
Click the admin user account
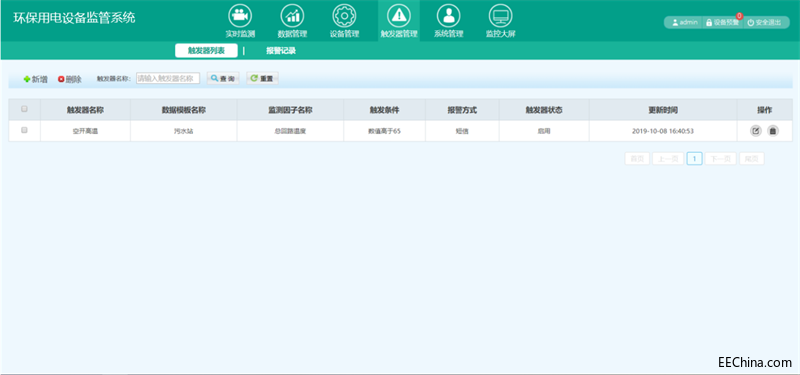685,23
